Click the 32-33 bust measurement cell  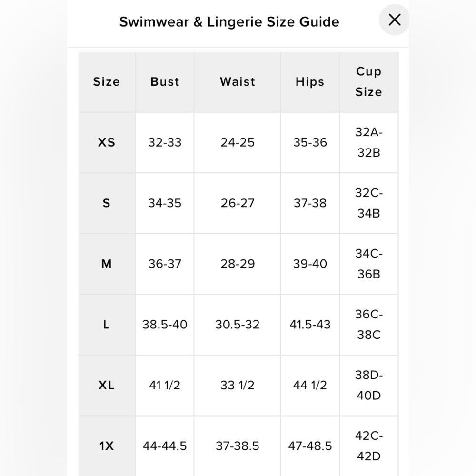165,143
